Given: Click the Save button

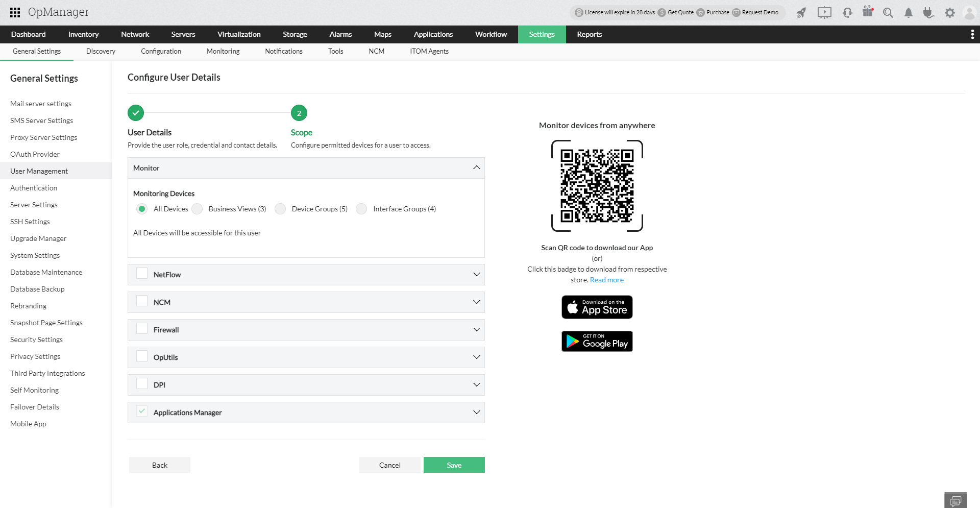Looking at the screenshot, I should pos(454,465).
